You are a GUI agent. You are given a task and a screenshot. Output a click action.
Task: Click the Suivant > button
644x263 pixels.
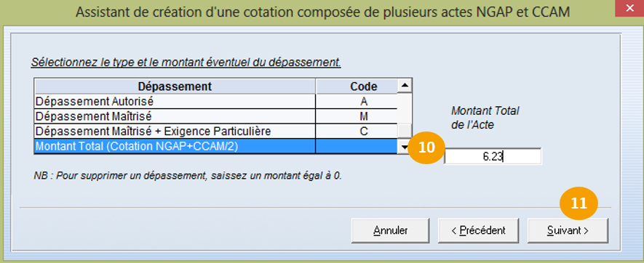568,230
